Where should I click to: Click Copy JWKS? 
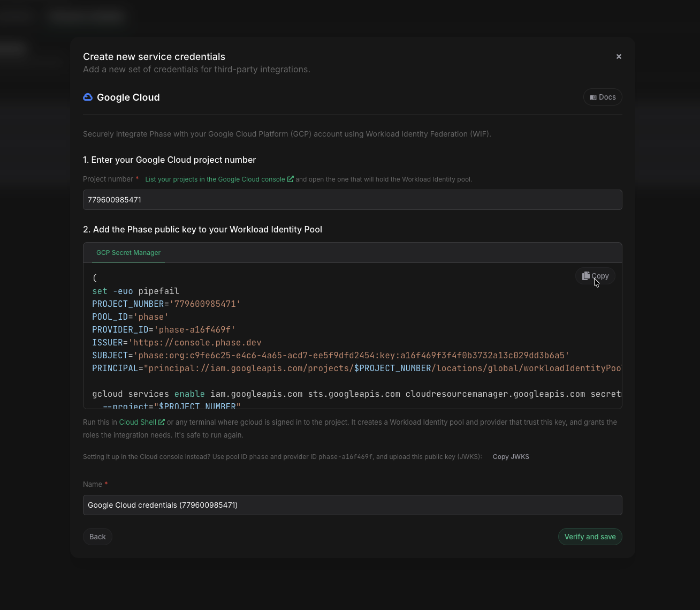(x=511, y=457)
